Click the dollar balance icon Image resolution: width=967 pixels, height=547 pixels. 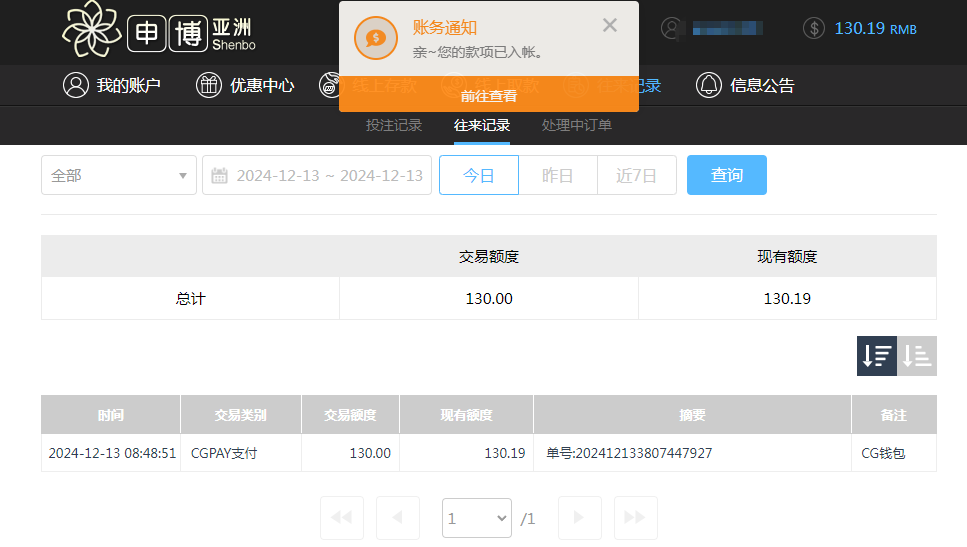[814, 29]
